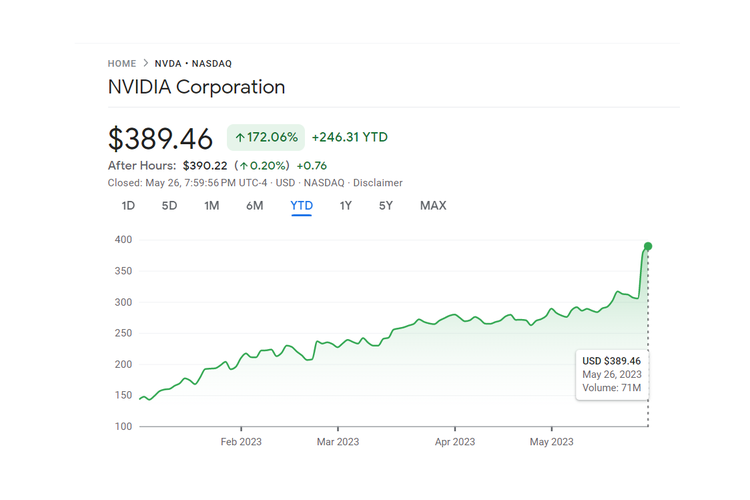Open the MAX history chart tab
This screenshot has width=750, height=500.
coord(433,206)
